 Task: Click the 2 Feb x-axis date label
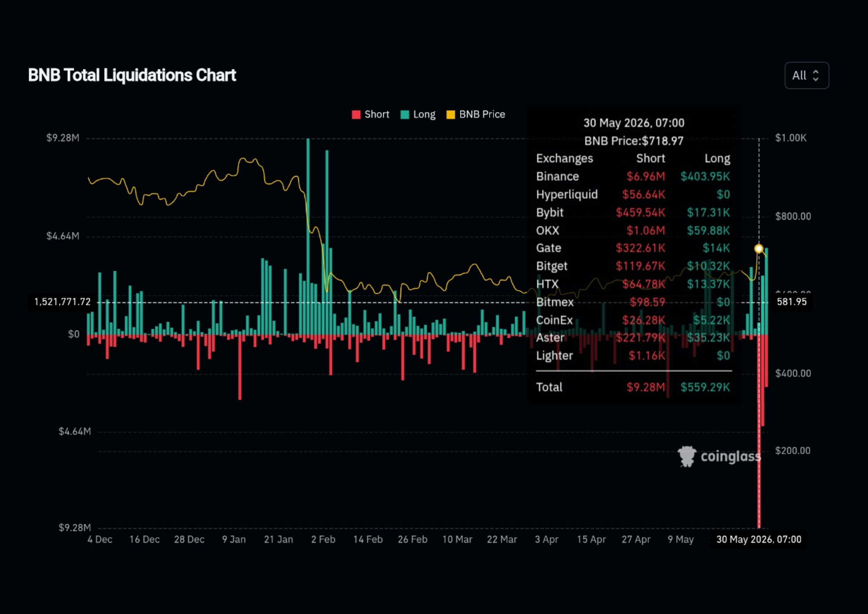(x=323, y=540)
